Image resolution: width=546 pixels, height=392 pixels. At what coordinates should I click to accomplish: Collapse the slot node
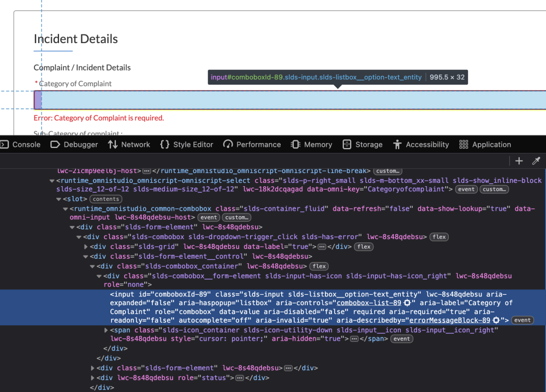pos(58,199)
